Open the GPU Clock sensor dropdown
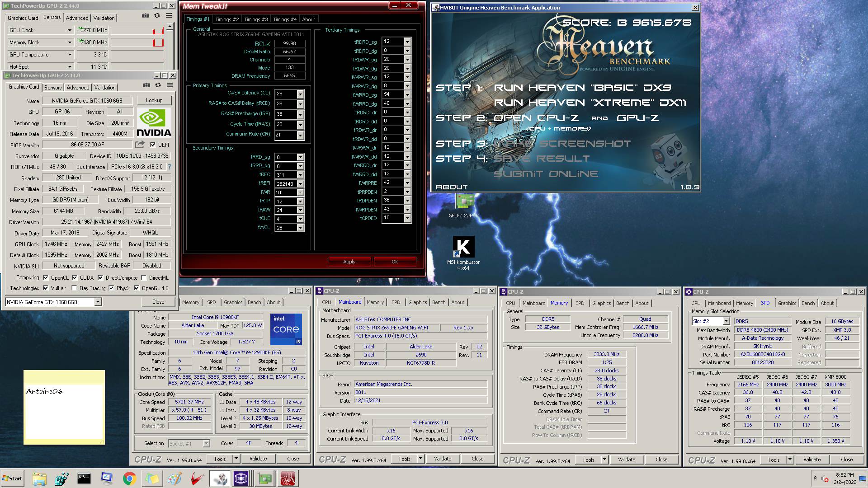This screenshot has width=868, height=488. (x=70, y=30)
